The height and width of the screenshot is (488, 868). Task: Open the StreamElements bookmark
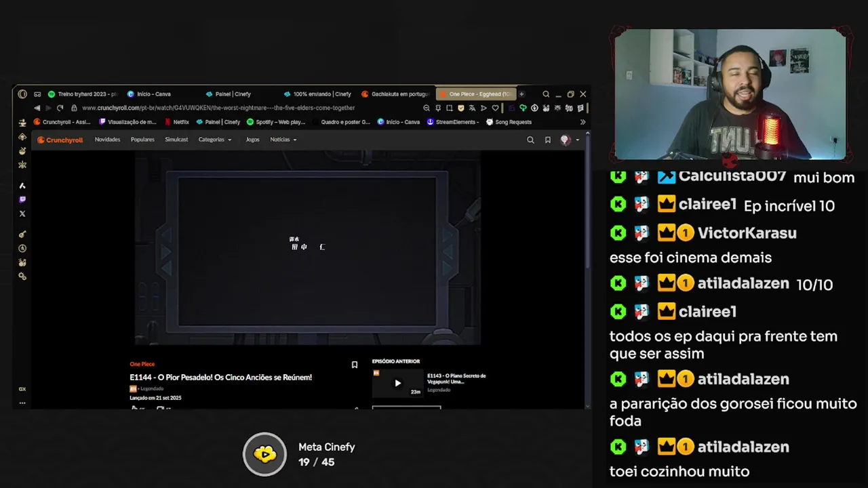[452, 122]
